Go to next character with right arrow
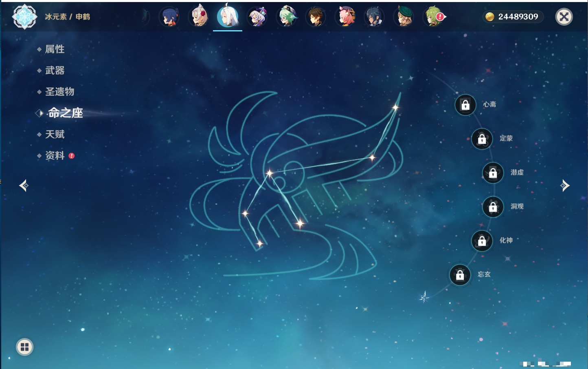 (565, 186)
